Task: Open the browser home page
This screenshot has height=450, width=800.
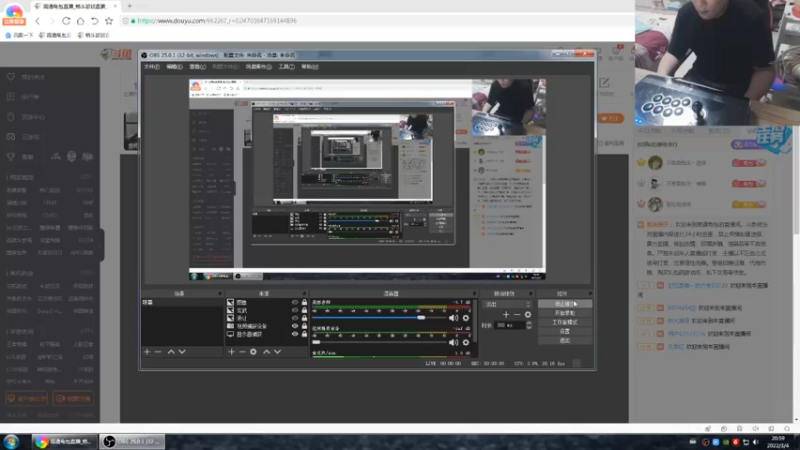Action: pos(80,21)
